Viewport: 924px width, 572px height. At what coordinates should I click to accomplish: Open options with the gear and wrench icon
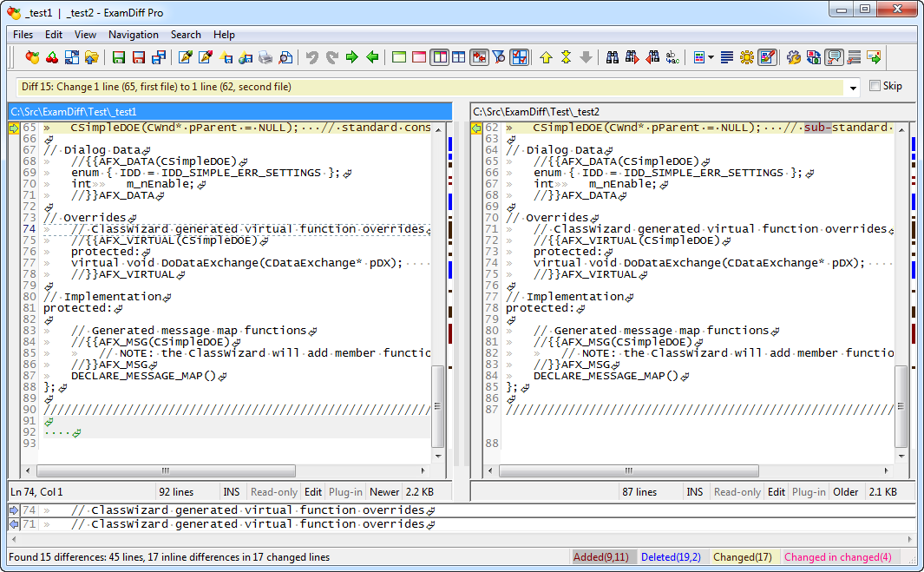point(794,57)
